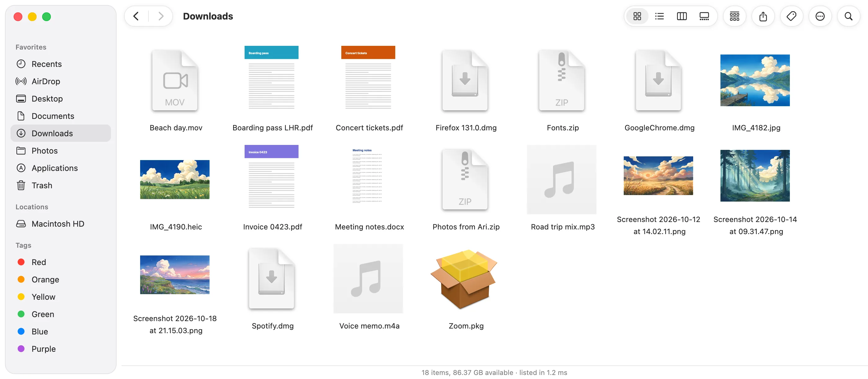This screenshot has height=379, width=868.
Task: Go back with the left chevron
Action: click(136, 16)
